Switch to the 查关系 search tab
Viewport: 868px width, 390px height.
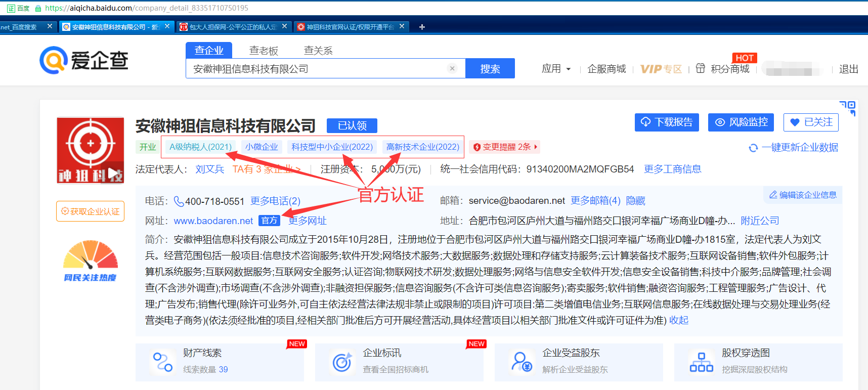coord(318,51)
